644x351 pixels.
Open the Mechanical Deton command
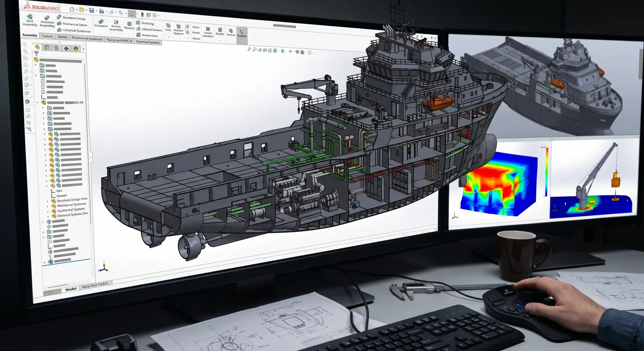[x=72, y=24]
